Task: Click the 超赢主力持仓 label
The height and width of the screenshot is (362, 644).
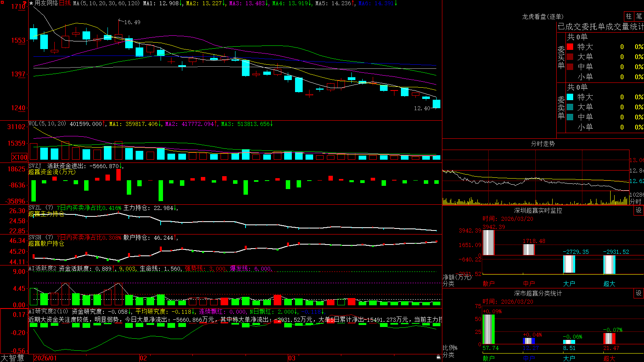Action: click(x=46, y=214)
